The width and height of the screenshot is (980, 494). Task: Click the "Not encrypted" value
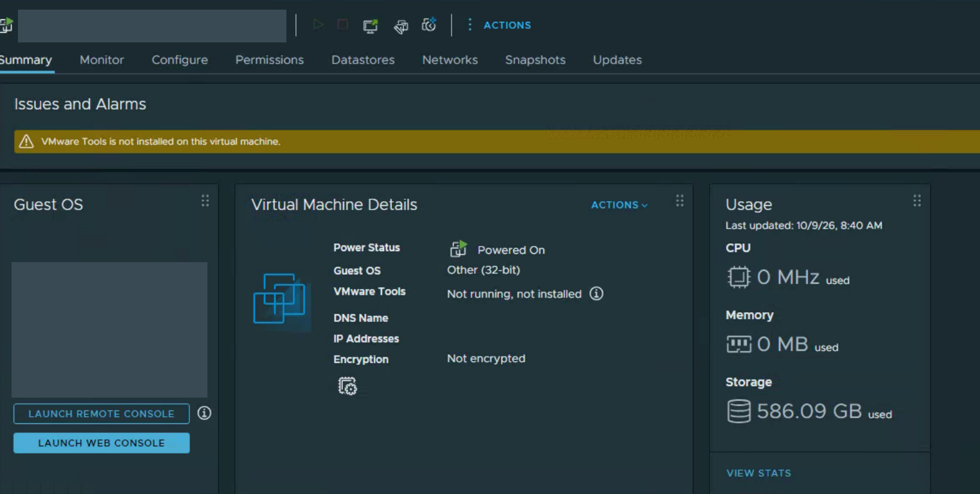[x=486, y=358]
